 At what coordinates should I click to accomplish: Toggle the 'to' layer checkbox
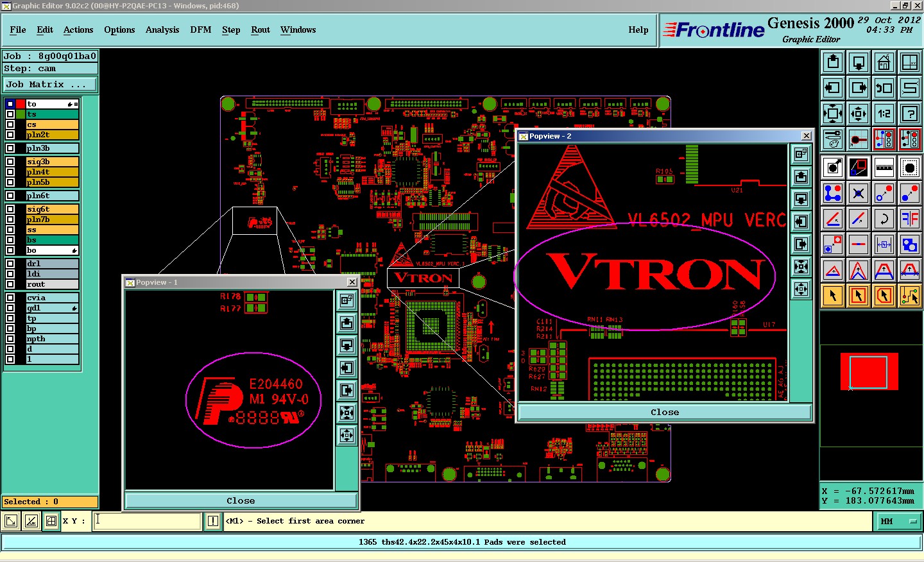pos(10,104)
